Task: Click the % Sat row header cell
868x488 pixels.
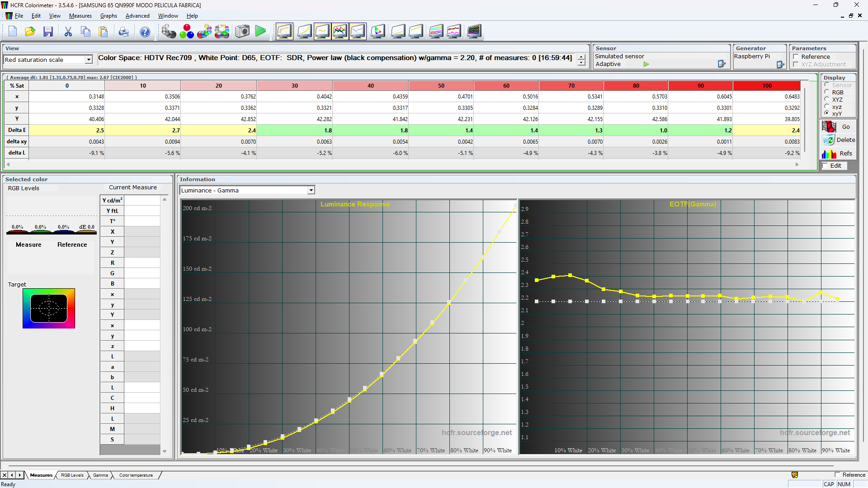Action: tap(17, 86)
